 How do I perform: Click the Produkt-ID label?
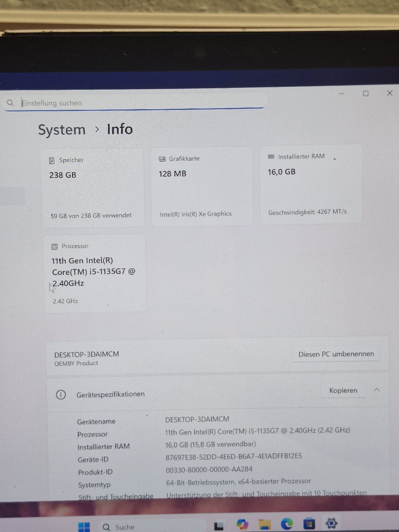point(95,472)
